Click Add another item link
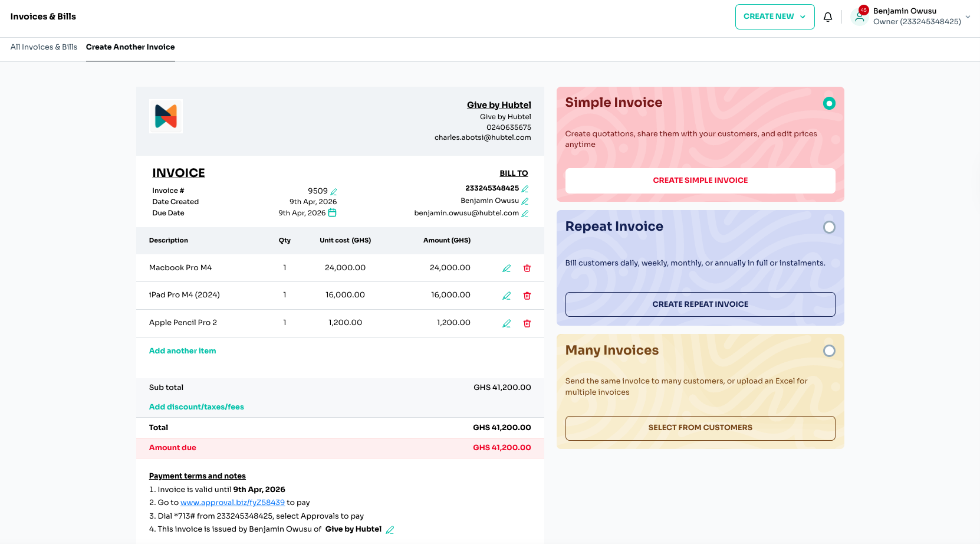 [x=182, y=351]
